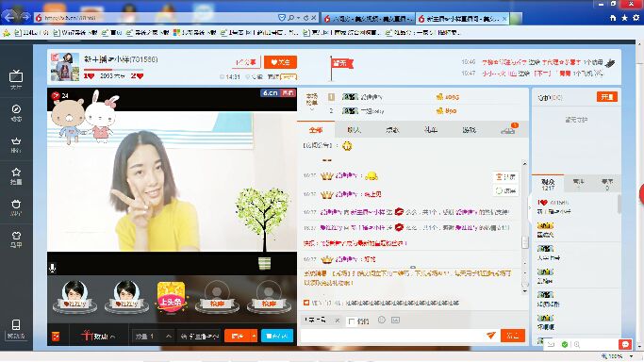644x362 pixels.
Task: Collapse the audience panel side arrow
Action: click(529, 207)
